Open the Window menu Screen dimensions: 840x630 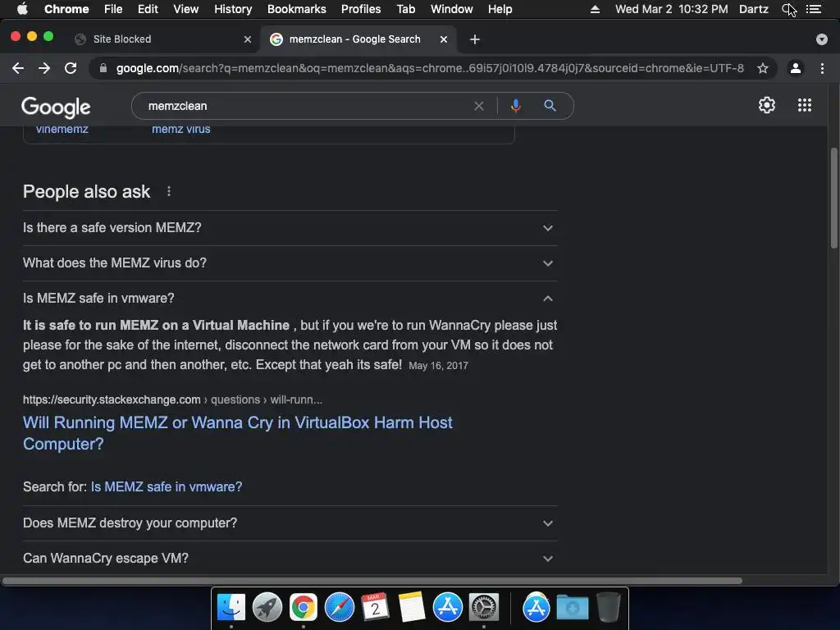pos(452,9)
